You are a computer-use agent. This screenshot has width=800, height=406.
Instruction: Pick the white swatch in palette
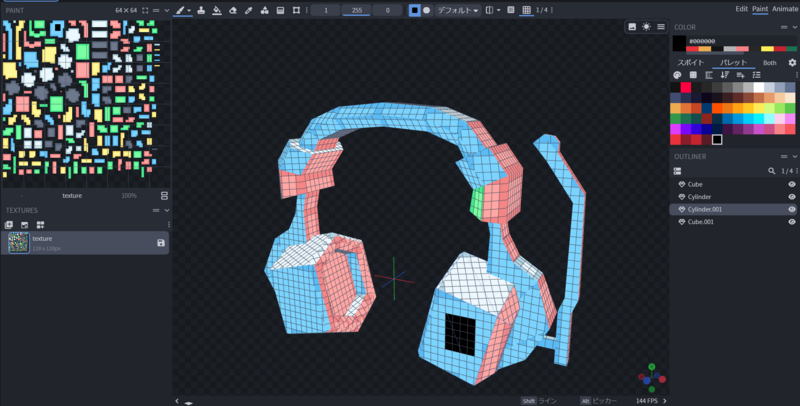point(759,87)
